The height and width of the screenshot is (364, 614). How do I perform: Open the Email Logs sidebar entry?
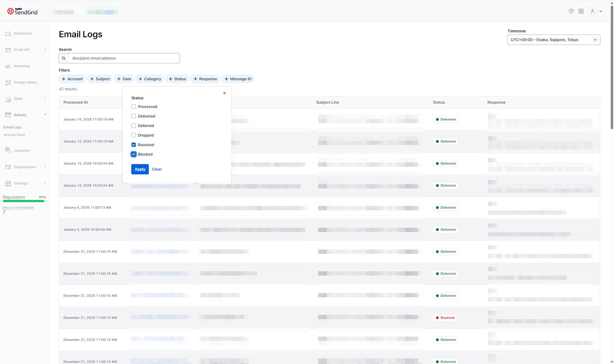click(x=12, y=127)
